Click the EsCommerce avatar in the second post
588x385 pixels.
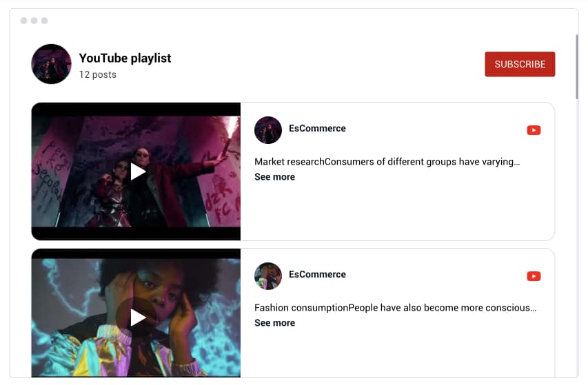point(267,276)
